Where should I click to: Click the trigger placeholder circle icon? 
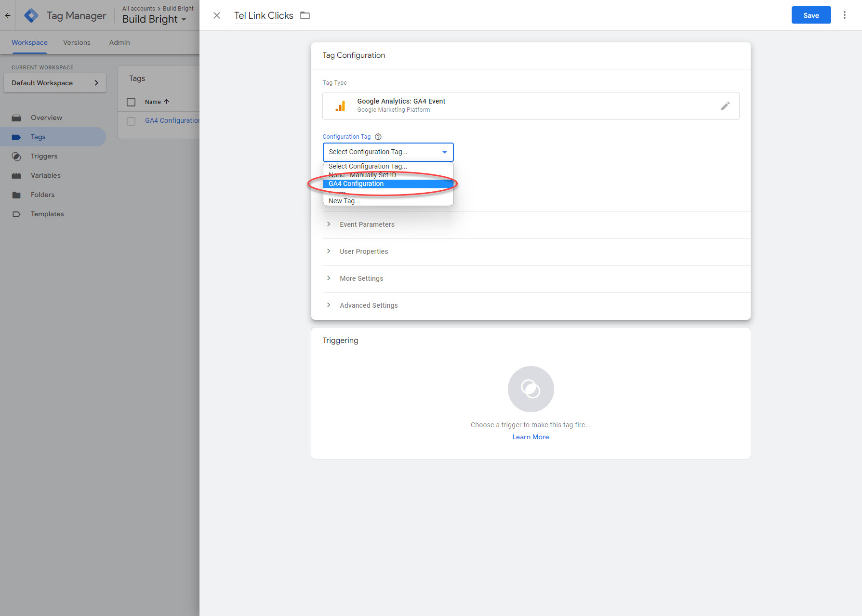(530, 389)
